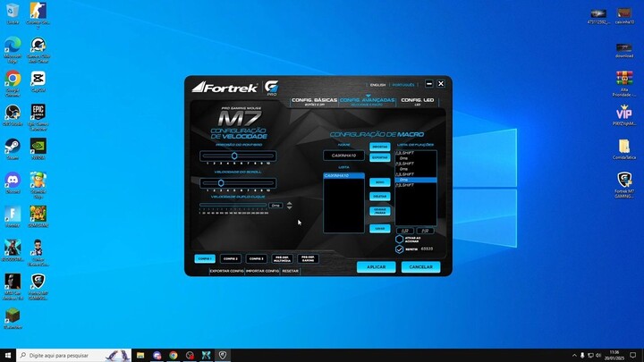Launch CapCut desktop shortcut
This screenshot has width=644, height=362.
tap(38, 81)
